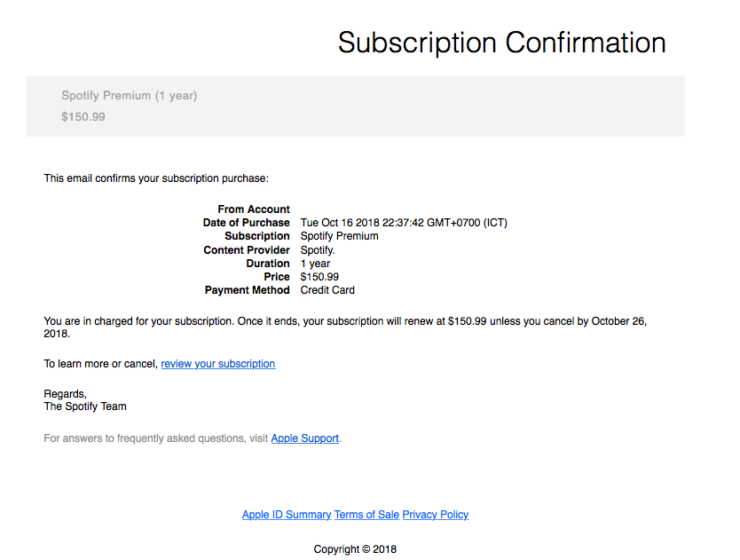Screen dimensions: 740x560
Task: Click the Apple Support link
Action: [304, 438]
